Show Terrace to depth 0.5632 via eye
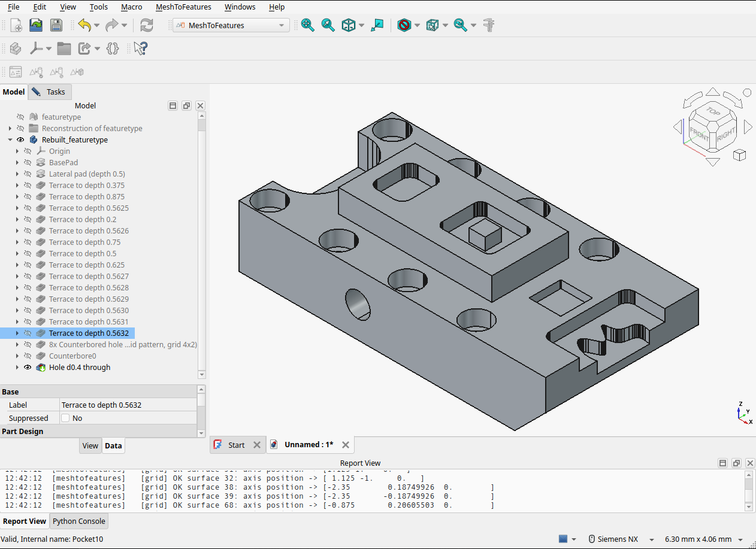The image size is (756, 549). pyautogui.click(x=28, y=333)
